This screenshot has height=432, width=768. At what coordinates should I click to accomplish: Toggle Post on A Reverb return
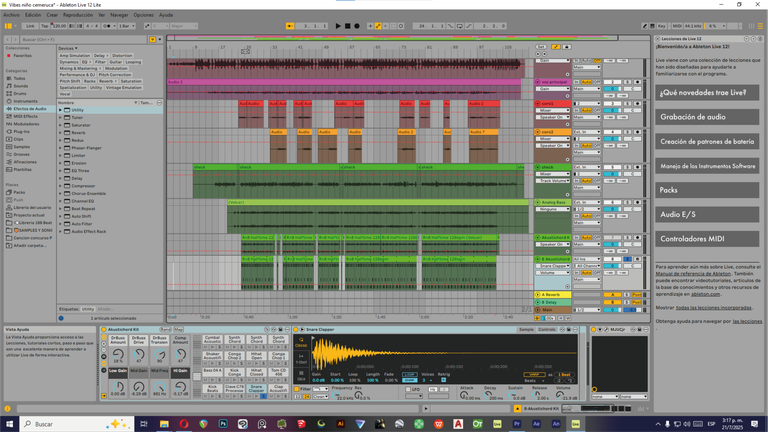click(637, 295)
